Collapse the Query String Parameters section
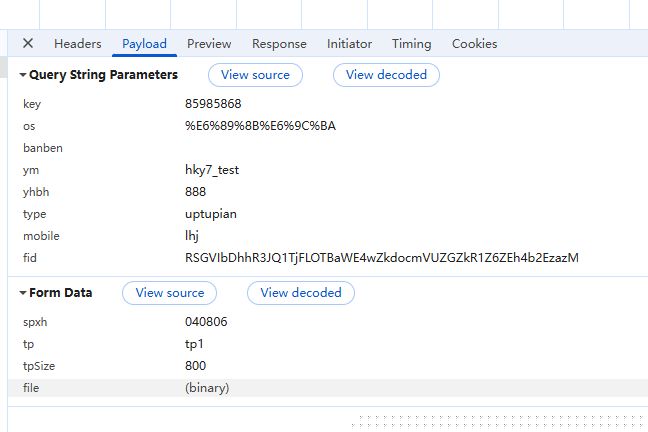The image size is (648, 432). point(24,75)
